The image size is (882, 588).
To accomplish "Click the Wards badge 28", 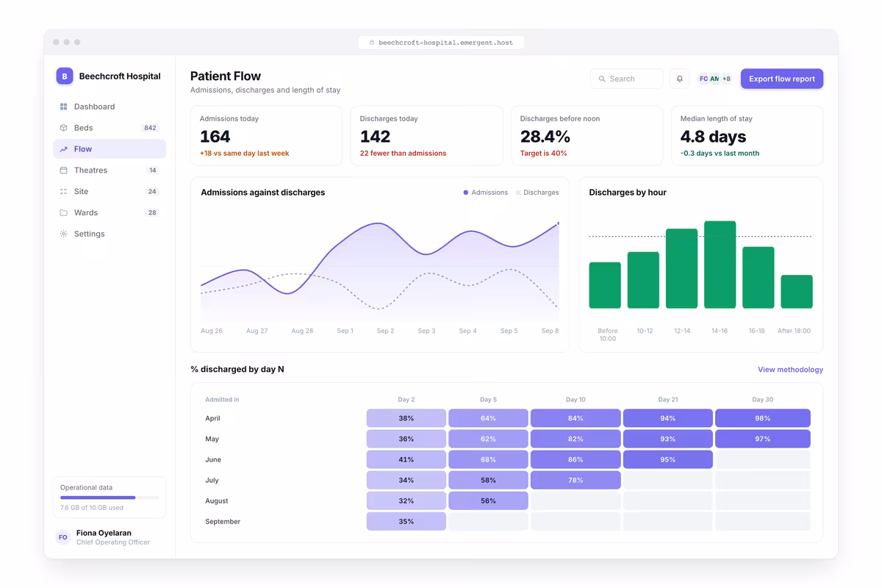I will tap(152, 213).
